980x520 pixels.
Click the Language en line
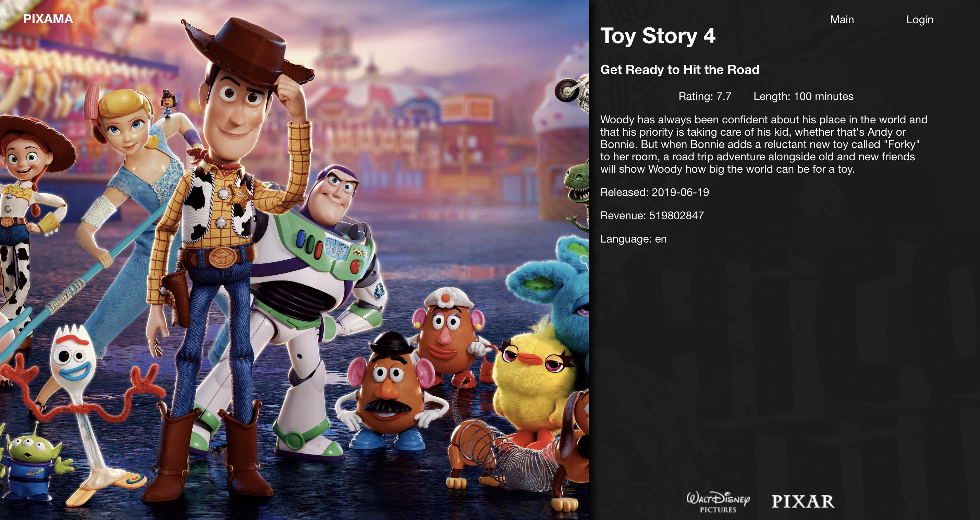633,239
